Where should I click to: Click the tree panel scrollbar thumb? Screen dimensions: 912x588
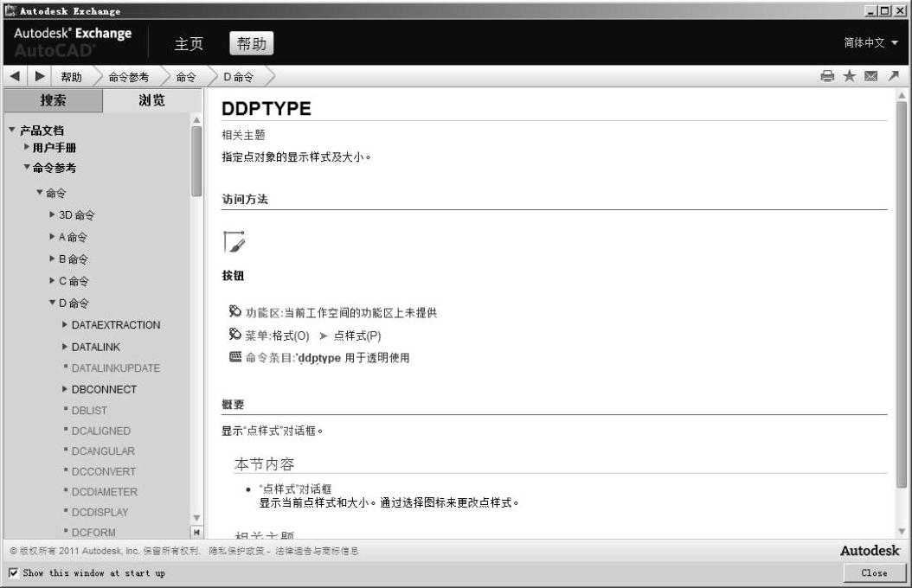[x=196, y=161]
